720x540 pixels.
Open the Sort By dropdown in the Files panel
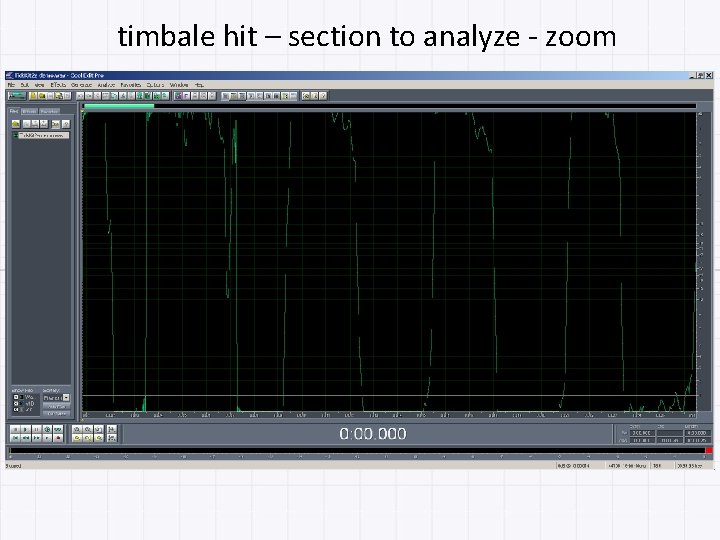[56, 398]
